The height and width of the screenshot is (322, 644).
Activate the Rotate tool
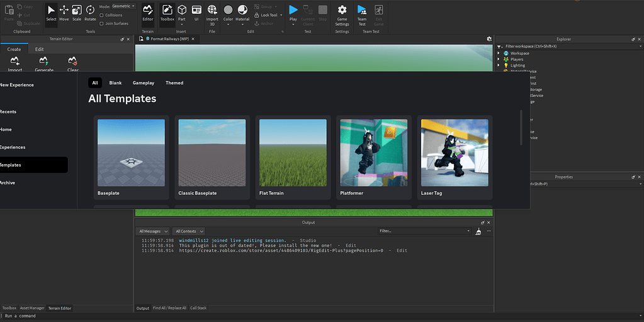coord(90,14)
